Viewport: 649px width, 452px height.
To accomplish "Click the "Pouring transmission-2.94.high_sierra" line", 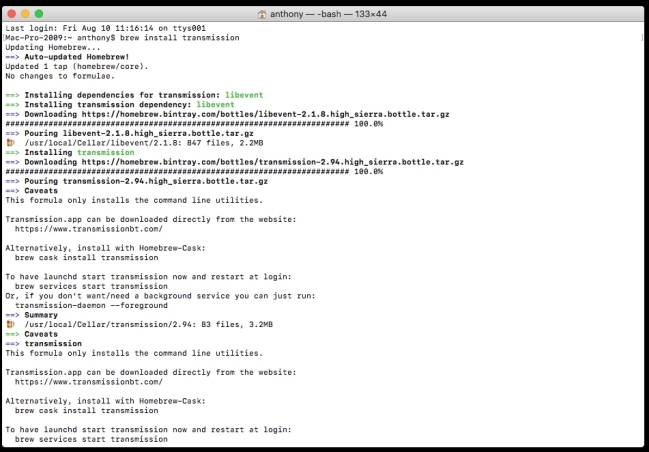I will tap(137, 181).
